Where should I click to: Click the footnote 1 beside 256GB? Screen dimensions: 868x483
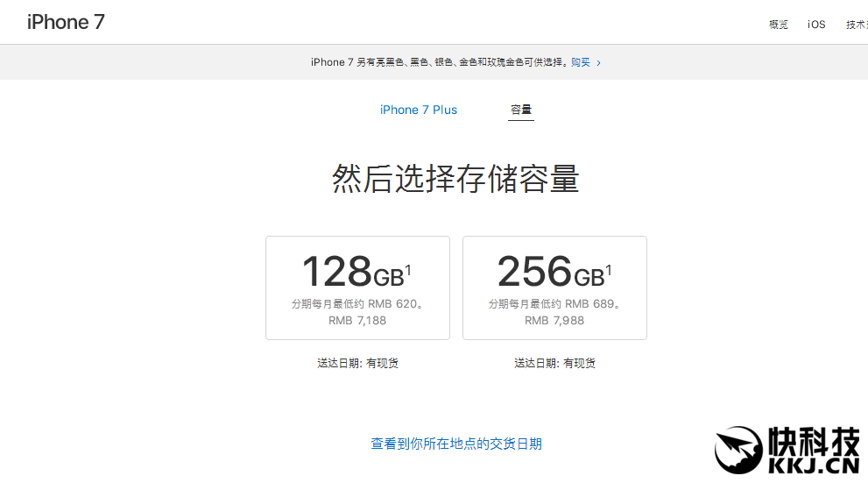click(609, 271)
